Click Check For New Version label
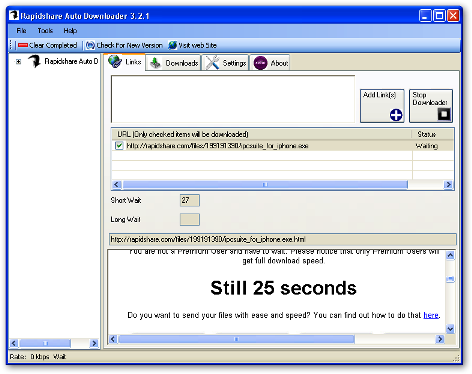Viewport: 472px width, 374px height. (129, 45)
